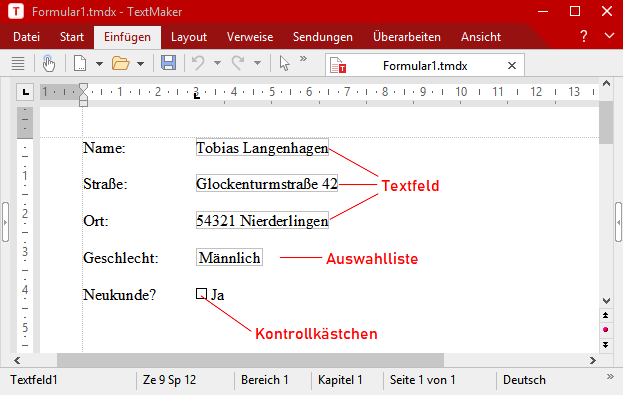
Task: Click the Glockenturmstraße 42 text field
Action: [267, 183]
